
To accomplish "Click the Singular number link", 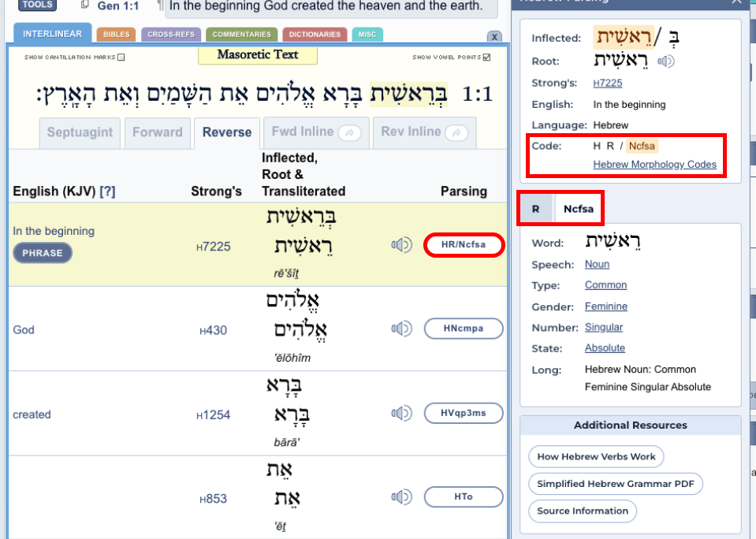I will 604,327.
